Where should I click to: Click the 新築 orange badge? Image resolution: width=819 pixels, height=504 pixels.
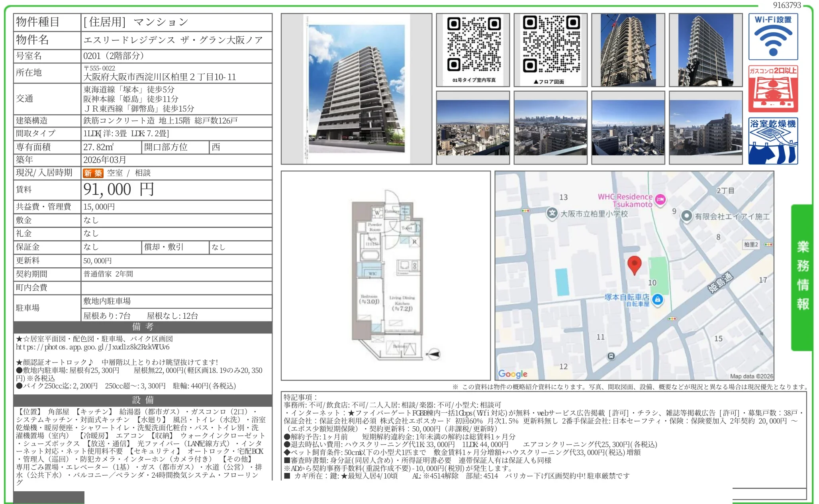click(x=93, y=173)
